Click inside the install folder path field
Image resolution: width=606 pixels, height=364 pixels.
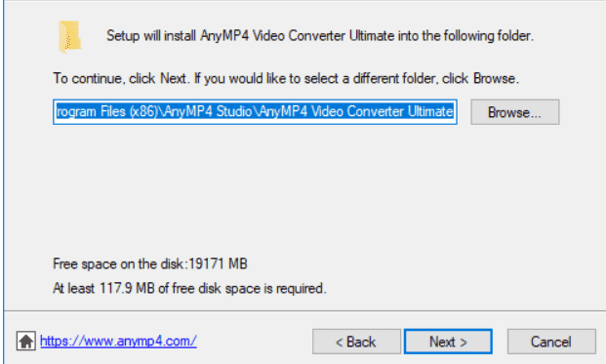click(255, 112)
